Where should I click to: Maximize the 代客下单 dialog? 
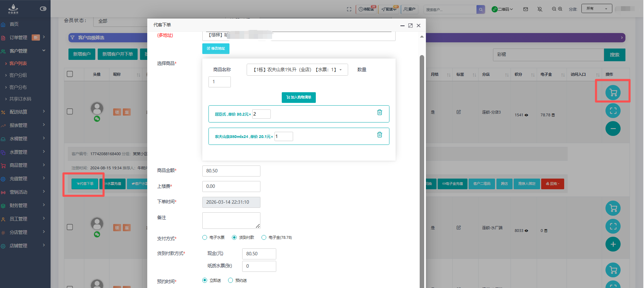tap(410, 25)
